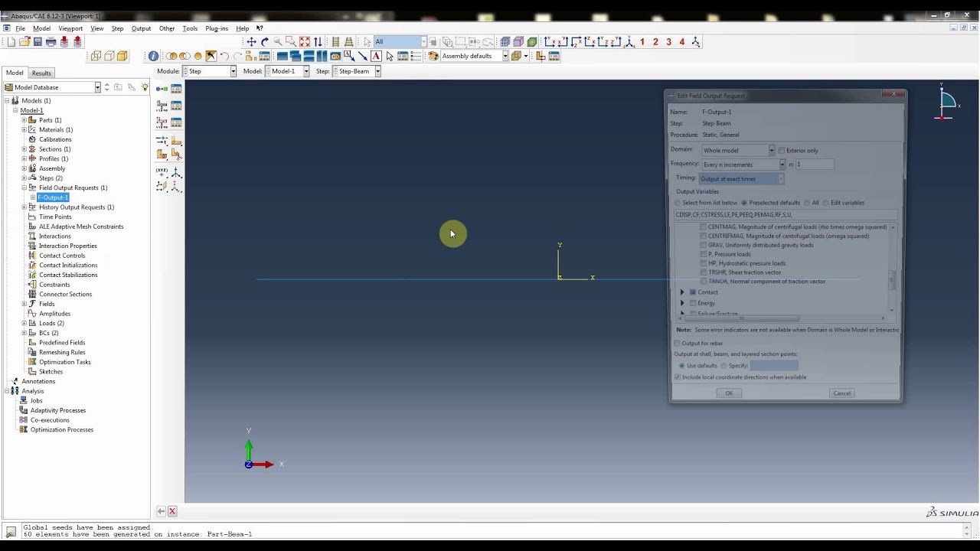Toggle the Contact category checkbox
The height and width of the screenshot is (551, 980).
click(693, 292)
